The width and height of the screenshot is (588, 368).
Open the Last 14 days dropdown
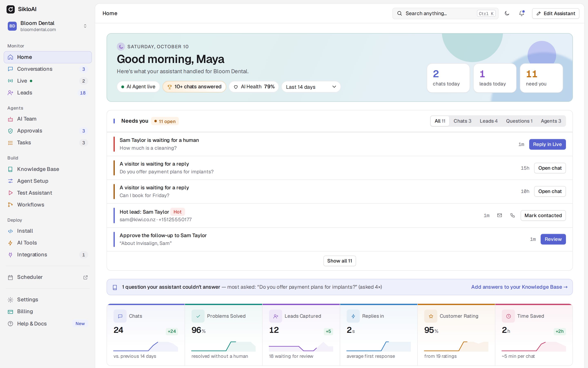pos(311,87)
